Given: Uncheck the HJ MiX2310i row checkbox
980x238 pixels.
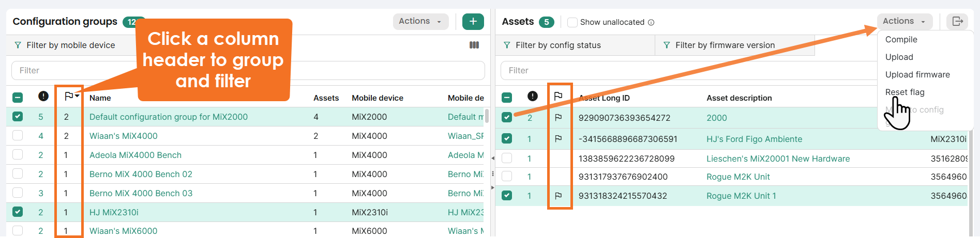Looking at the screenshot, I should pos(18,212).
